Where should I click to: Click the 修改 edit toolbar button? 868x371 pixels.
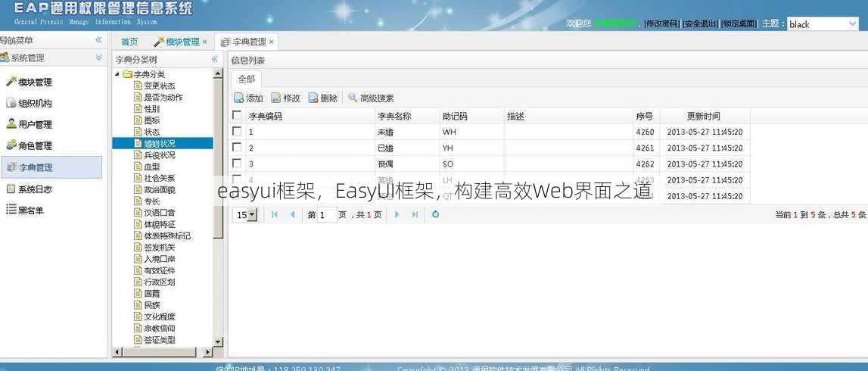pyautogui.click(x=285, y=98)
